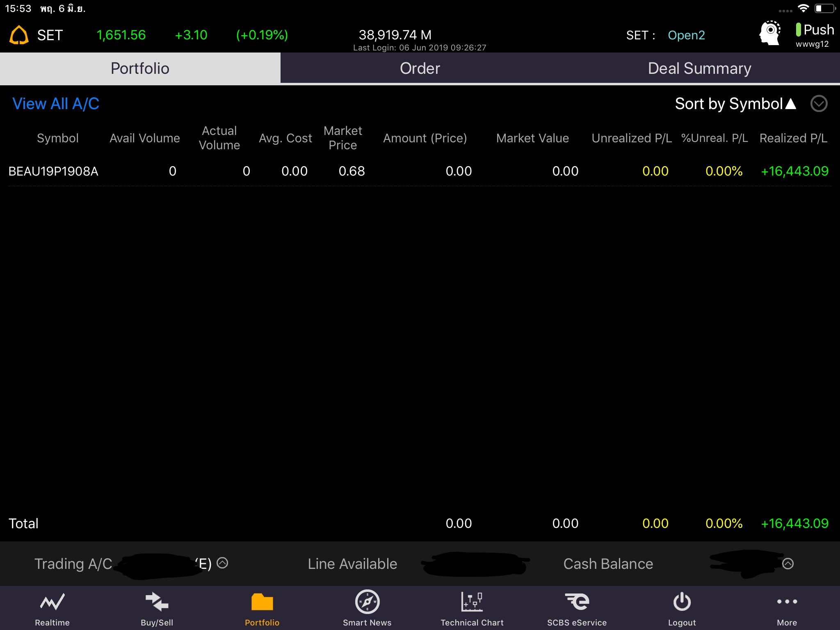The width and height of the screenshot is (840, 630).
Task: Open the Technical Chart icon
Action: [472, 602]
